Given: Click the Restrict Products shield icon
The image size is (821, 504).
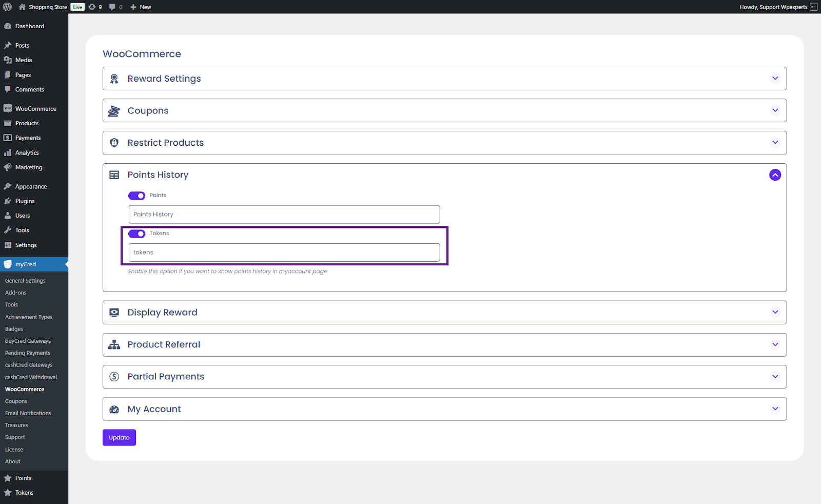Looking at the screenshot, I should 114,143.
